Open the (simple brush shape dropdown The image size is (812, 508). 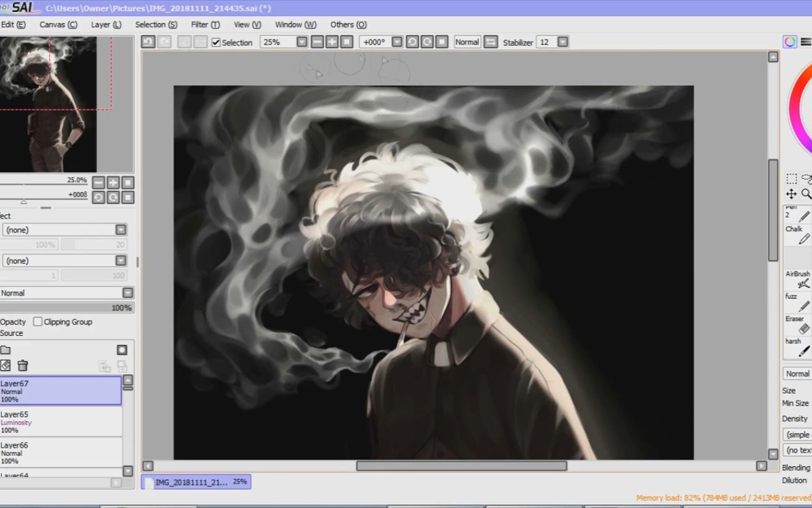[797, 435]
